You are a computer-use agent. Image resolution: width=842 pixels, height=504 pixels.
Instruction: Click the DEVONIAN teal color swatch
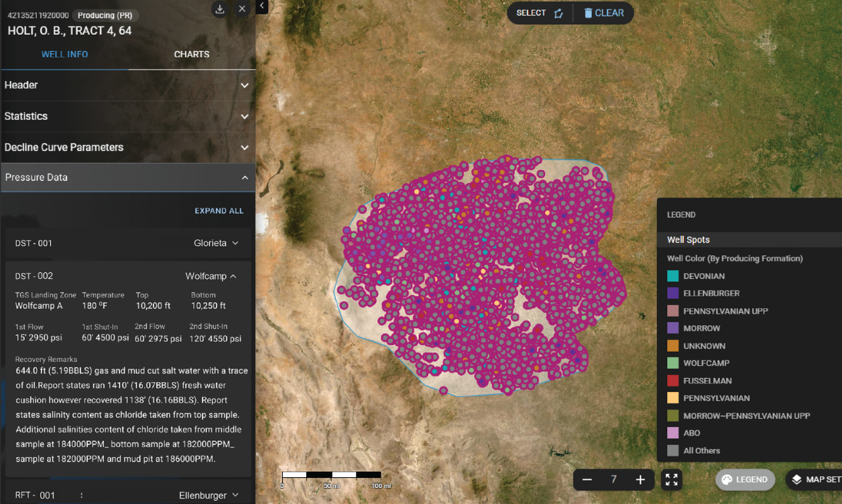[672, 276]
